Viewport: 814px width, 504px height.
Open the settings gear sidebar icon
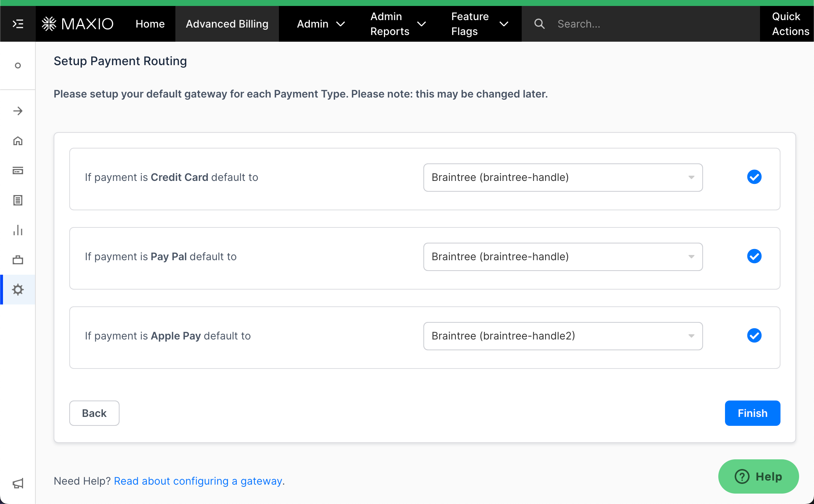pyautogui.click(x=18, y=290)
